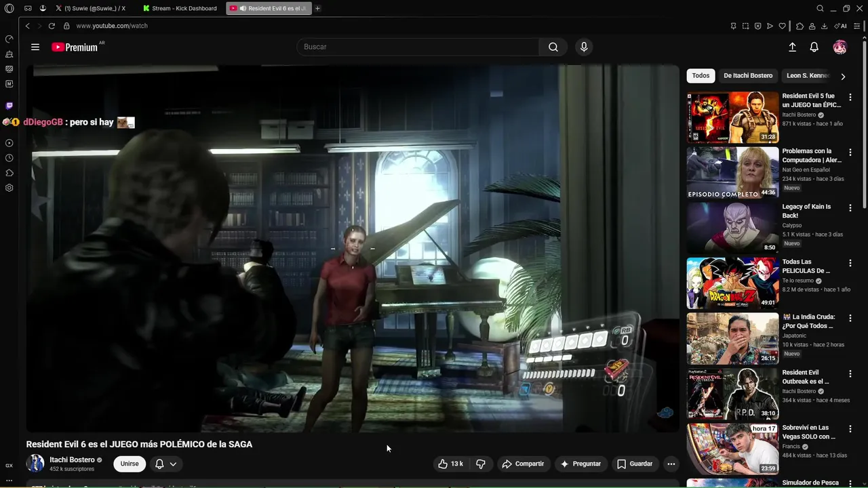Select the Todos filter chip
The width and height of the screenshot is (868, 488).
(701, 76)
